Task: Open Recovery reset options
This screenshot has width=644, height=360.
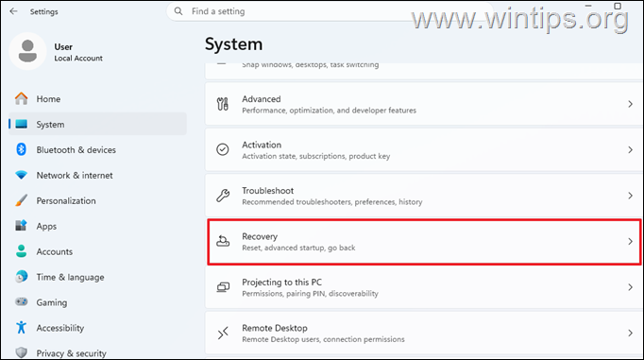Action: coord(424,242)
